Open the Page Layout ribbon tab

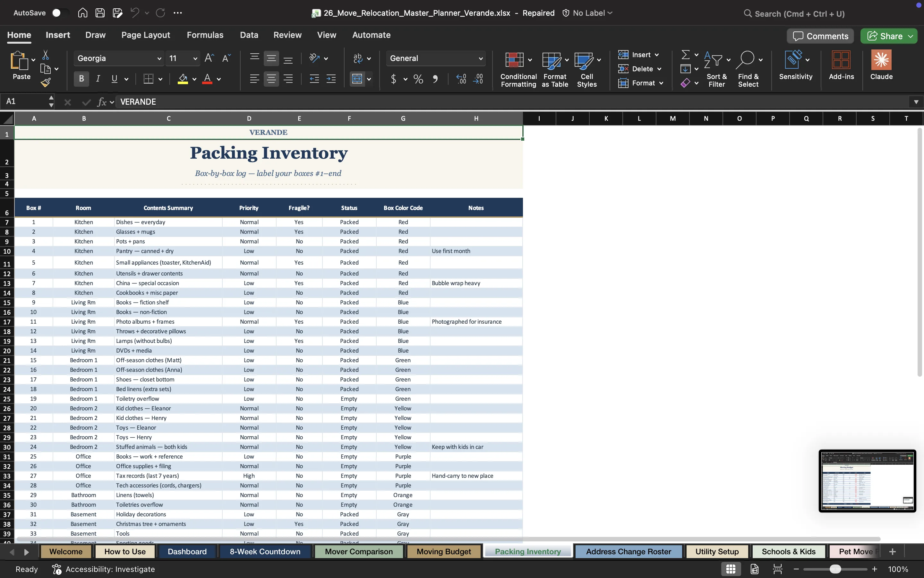pyautogui.click(x=145, y=35)
